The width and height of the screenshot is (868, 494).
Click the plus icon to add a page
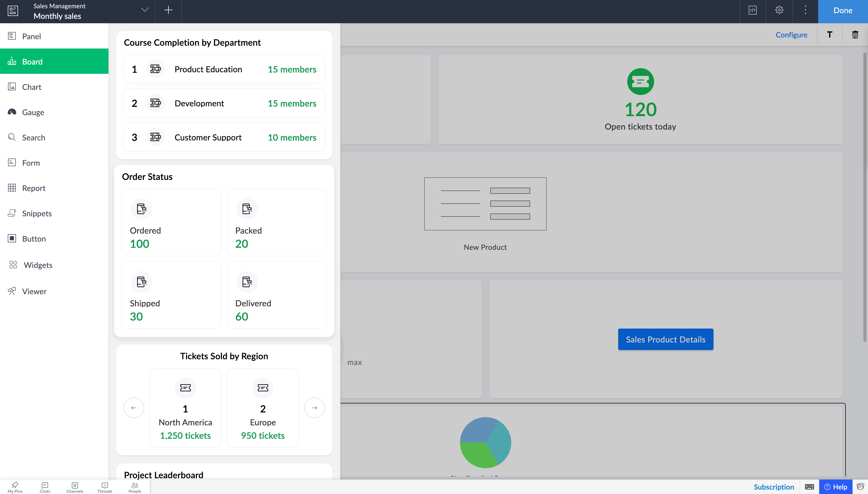tap(168, 10)
